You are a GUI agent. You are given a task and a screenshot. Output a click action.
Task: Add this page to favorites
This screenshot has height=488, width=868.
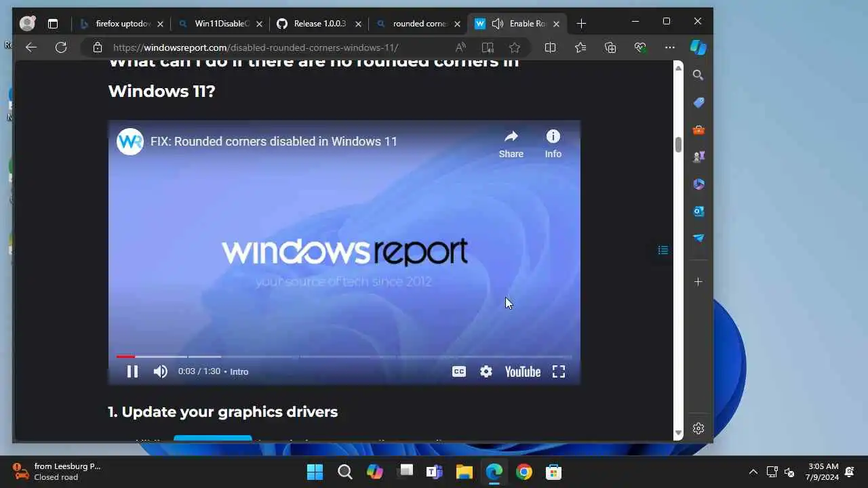(x=515, y=47)
